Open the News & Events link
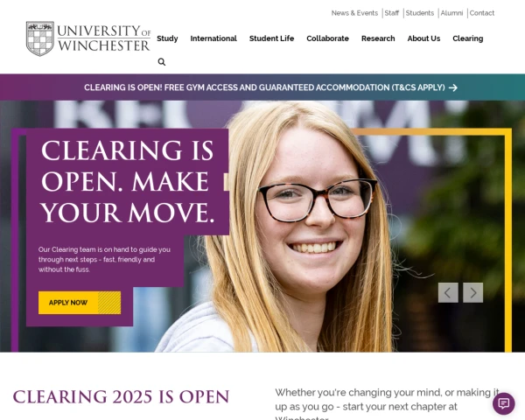This screenshot has height=420, width=525. (x=354, y=13)
